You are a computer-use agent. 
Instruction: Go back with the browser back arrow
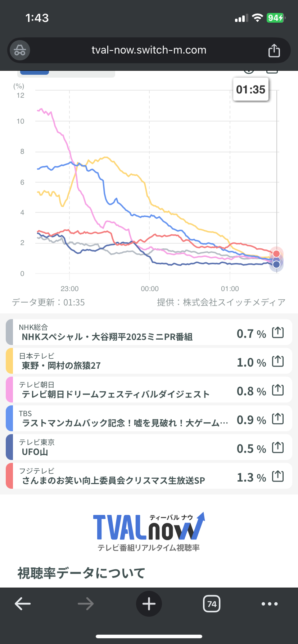pos(23,604)
